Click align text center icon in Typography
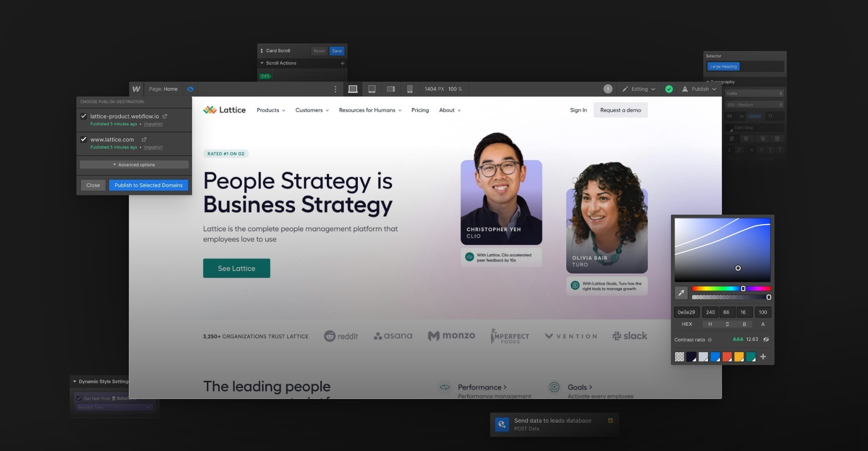The image size is (868, 451). (x=747, y=138)
